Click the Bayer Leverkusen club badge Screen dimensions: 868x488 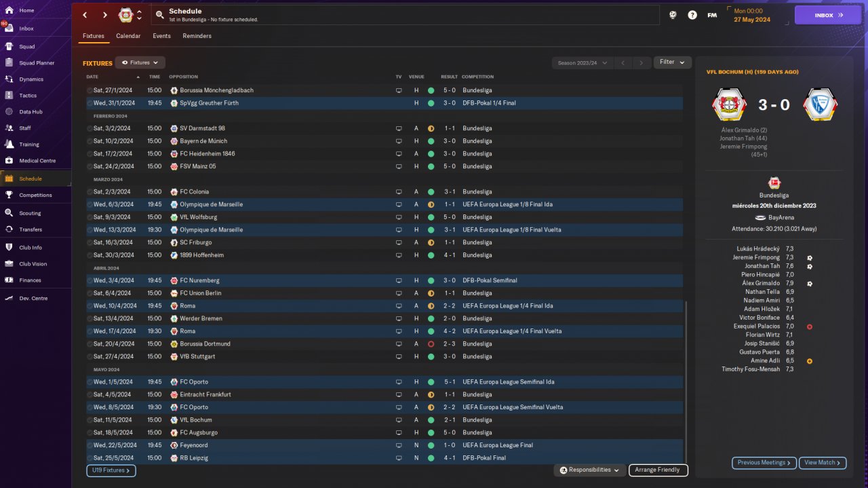pos(126,15)
